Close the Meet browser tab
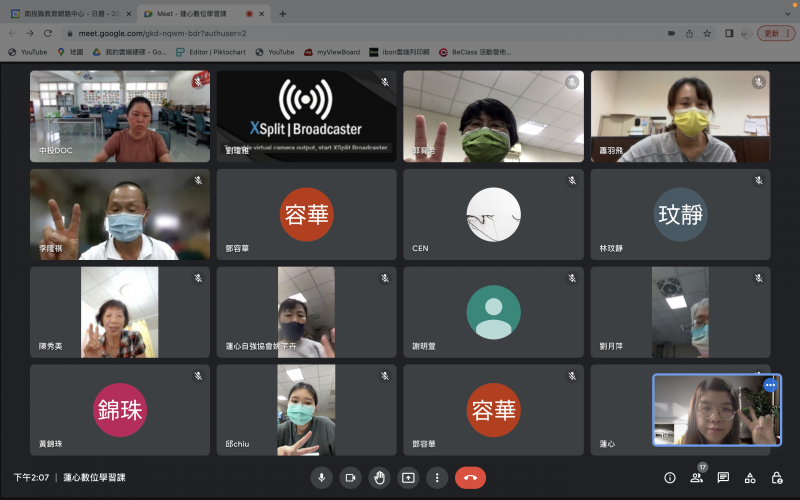This screenshot has width=800, height=500. point(262,14)
